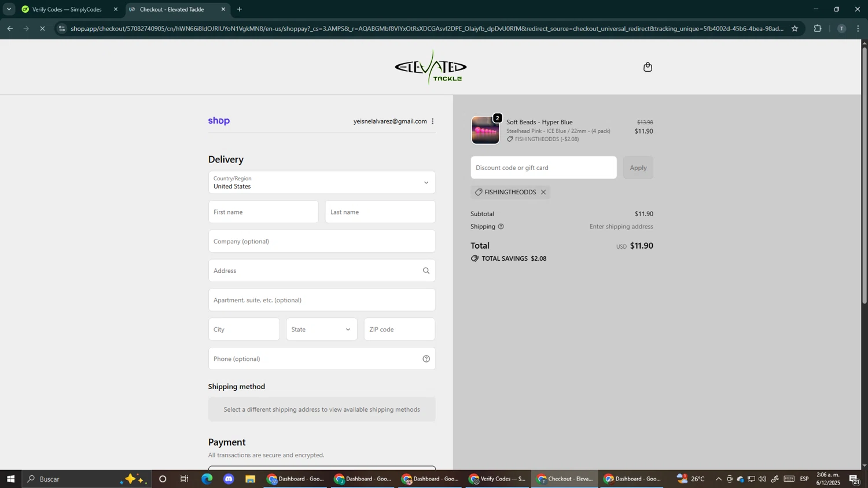Close the Verify Codes tab

(115, 9)
